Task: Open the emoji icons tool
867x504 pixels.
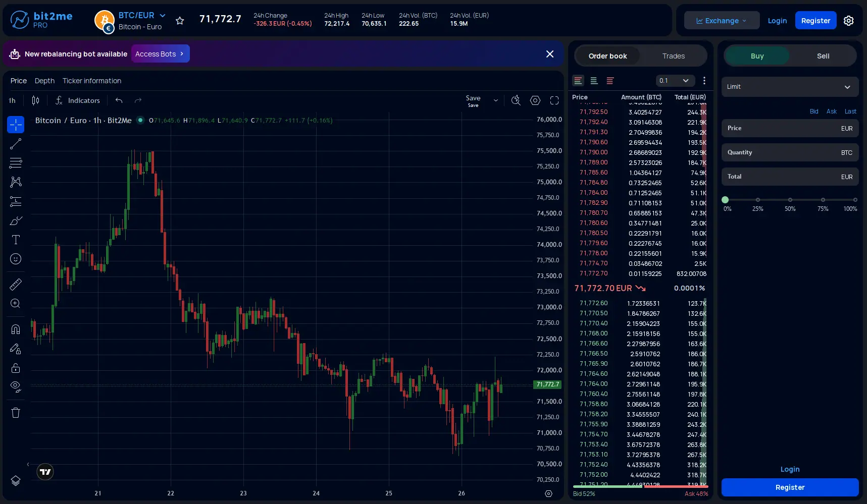Action: [x=16, y=259]
